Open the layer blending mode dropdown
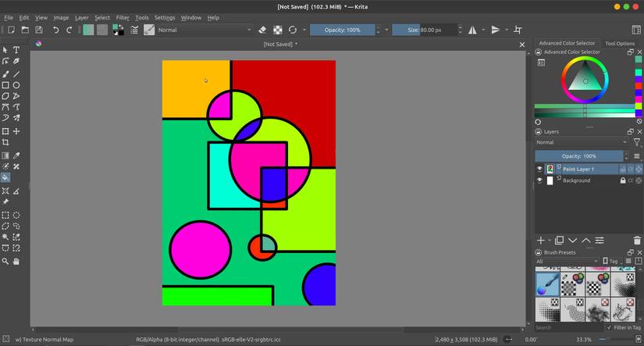Viewport: 644px width, 346px height. pyautogui.click(x=581, y=143)
